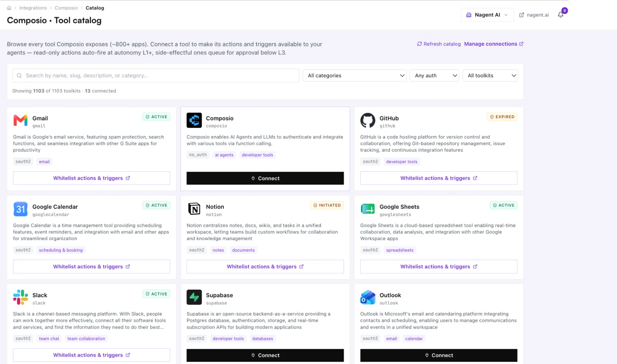
Task: Click the external link icon beside nagent.ai
Action: click(521, 15)
